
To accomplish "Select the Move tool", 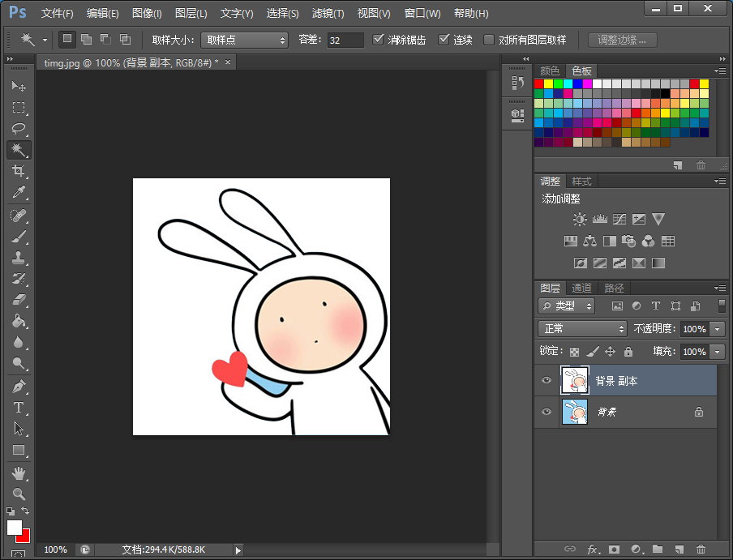I will tap(19, 86).
